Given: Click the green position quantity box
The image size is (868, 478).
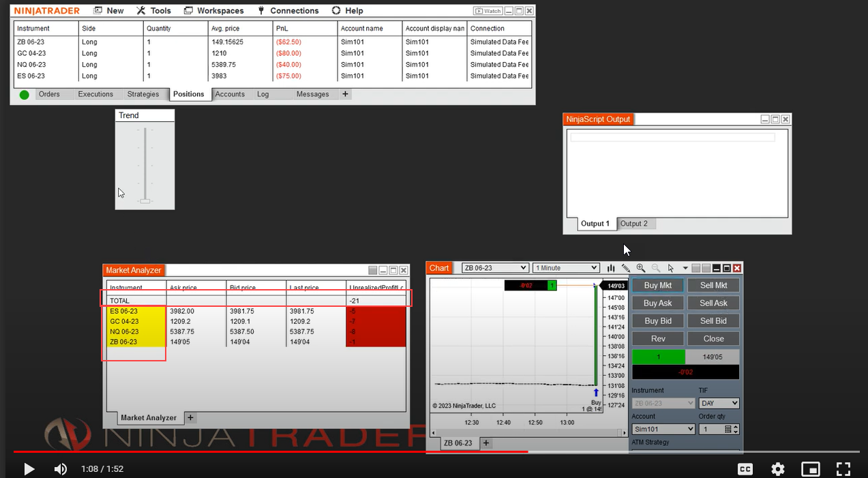Looking at the screenshot, I should pyautogui.click(x=659, y=357).
